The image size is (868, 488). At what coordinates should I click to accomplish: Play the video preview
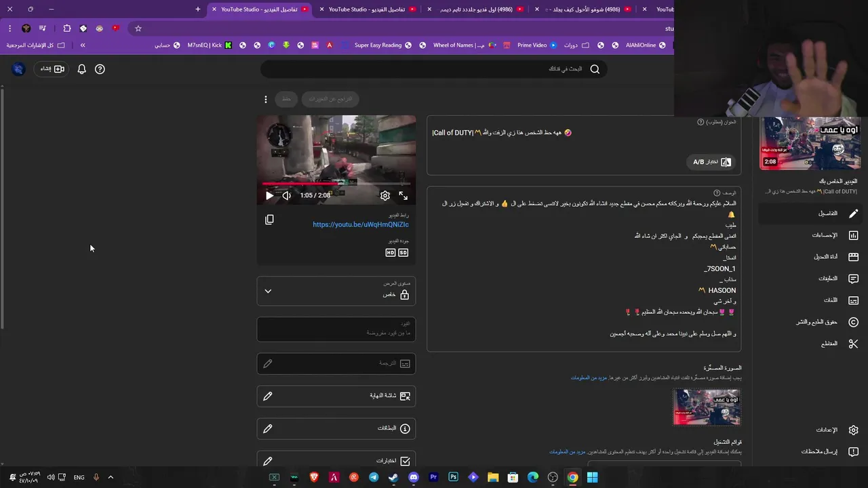269,195
